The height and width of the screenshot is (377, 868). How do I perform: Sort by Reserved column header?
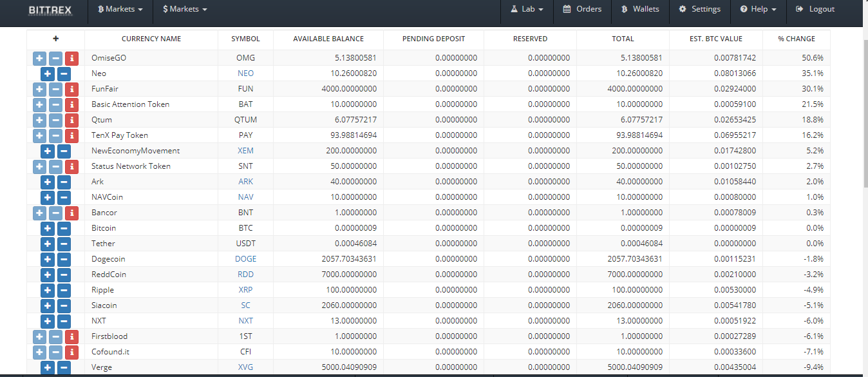click(x=530, y=39)
